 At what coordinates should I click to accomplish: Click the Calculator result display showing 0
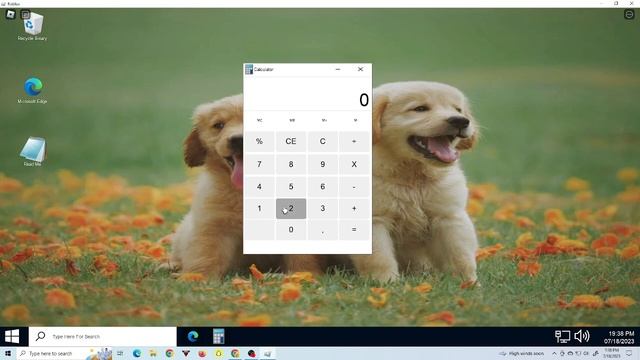click(x=307, y=100)
